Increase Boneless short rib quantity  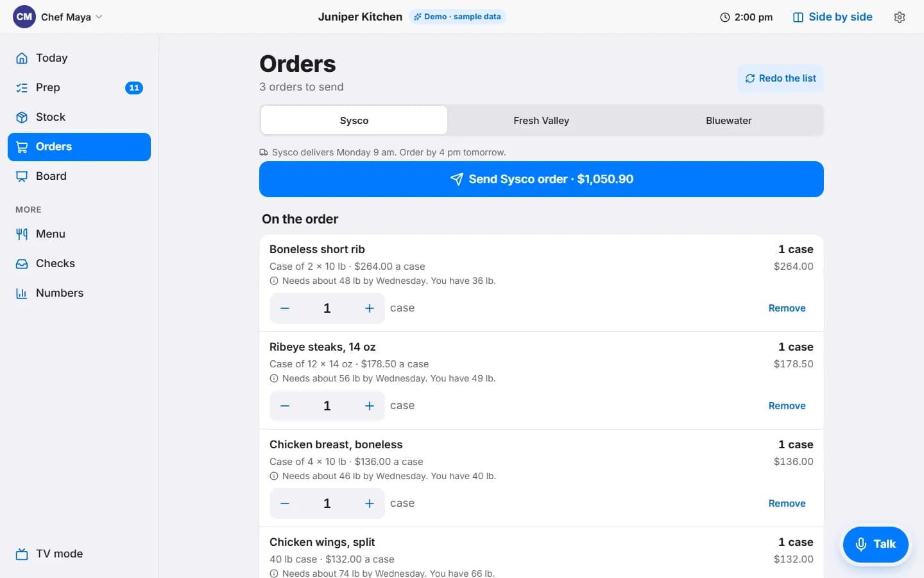click(x=370, y=308)
